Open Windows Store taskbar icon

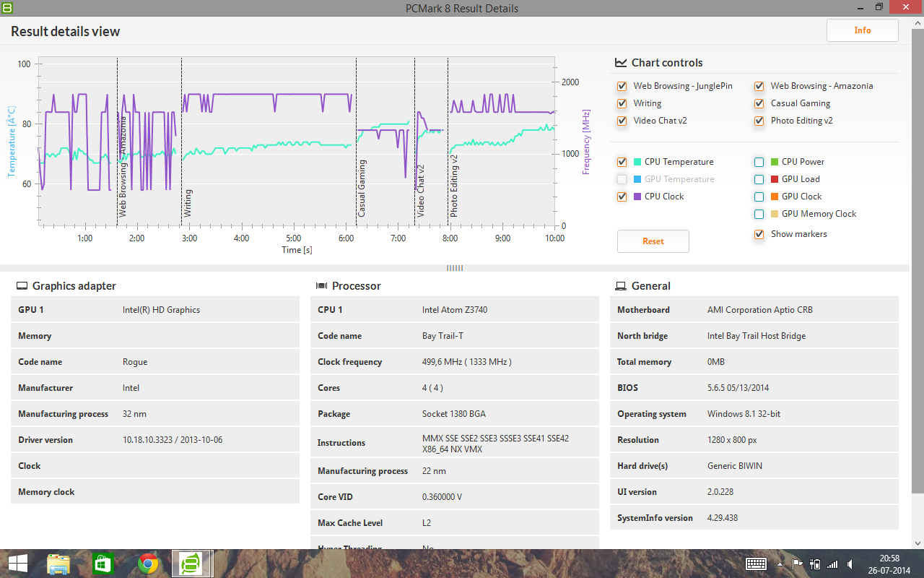[x=103, y=564]
